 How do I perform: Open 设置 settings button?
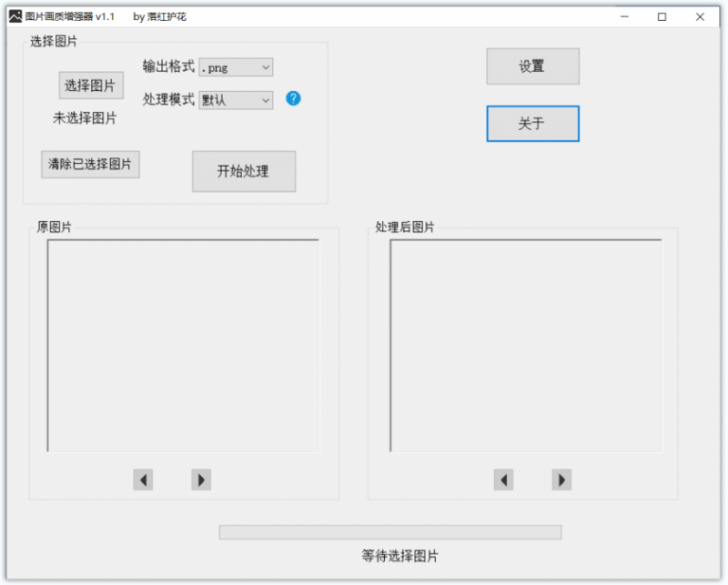(x=532, y=66)
